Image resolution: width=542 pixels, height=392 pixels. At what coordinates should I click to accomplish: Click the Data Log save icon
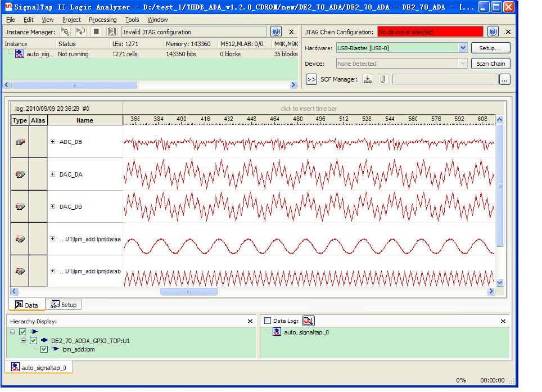[x=308, y=321]
